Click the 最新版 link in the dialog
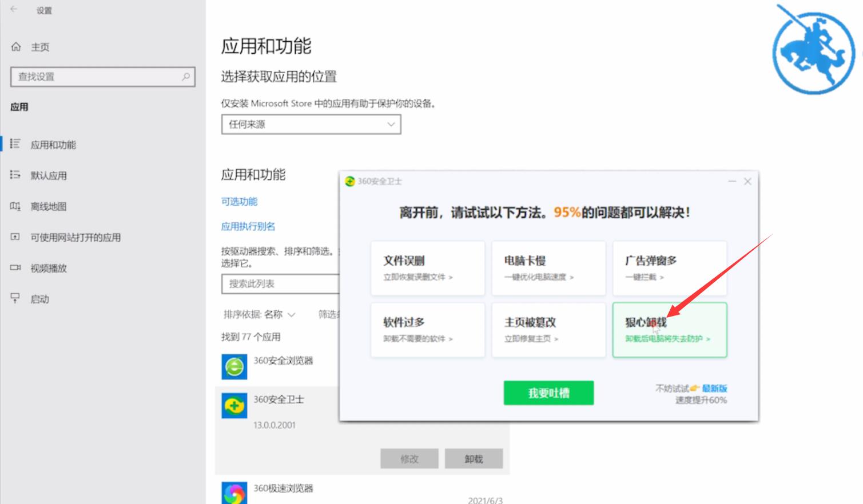The height and width of the screenshot is (504, 863). point(714,389)
